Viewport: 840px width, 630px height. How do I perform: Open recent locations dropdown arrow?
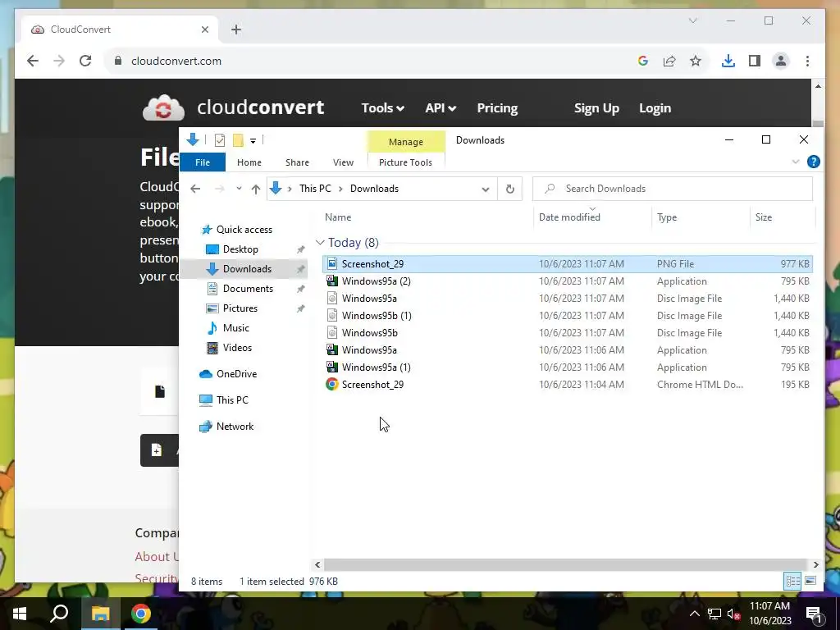[x=239, y=189]
